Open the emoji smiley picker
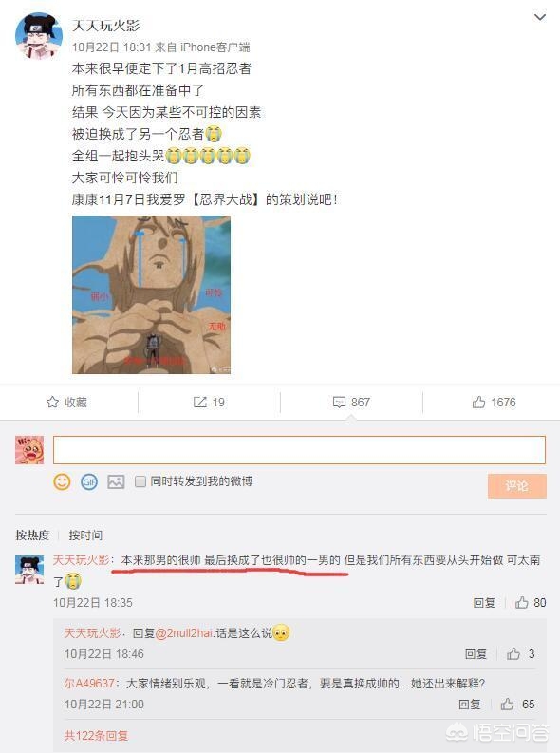 [62, 481]
